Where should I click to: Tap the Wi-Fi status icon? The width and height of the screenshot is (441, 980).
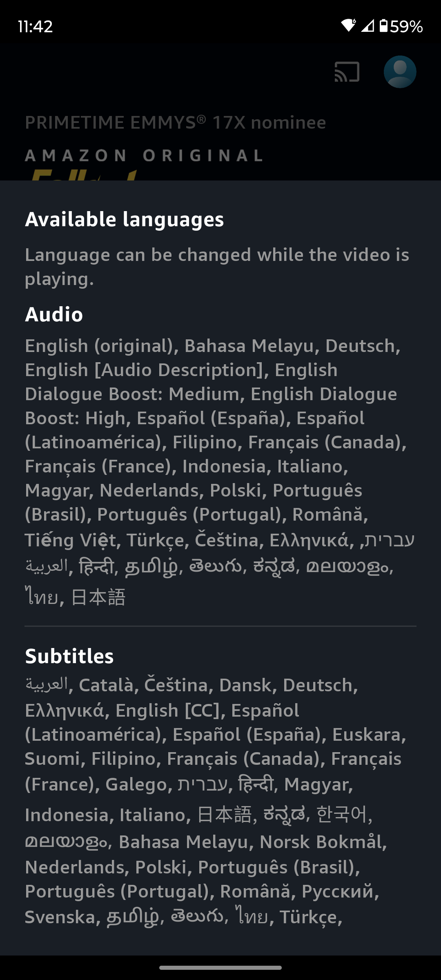pyautogui.click(x=349, y=26)
